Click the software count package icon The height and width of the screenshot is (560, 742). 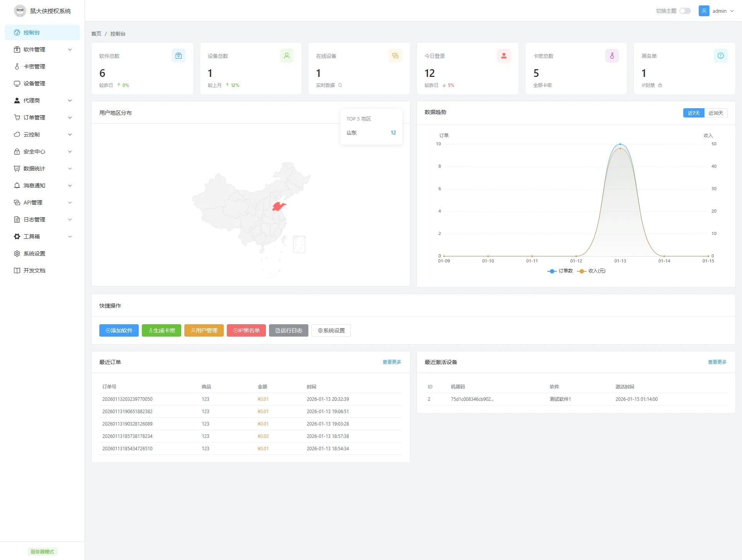[x=179, y=56]
